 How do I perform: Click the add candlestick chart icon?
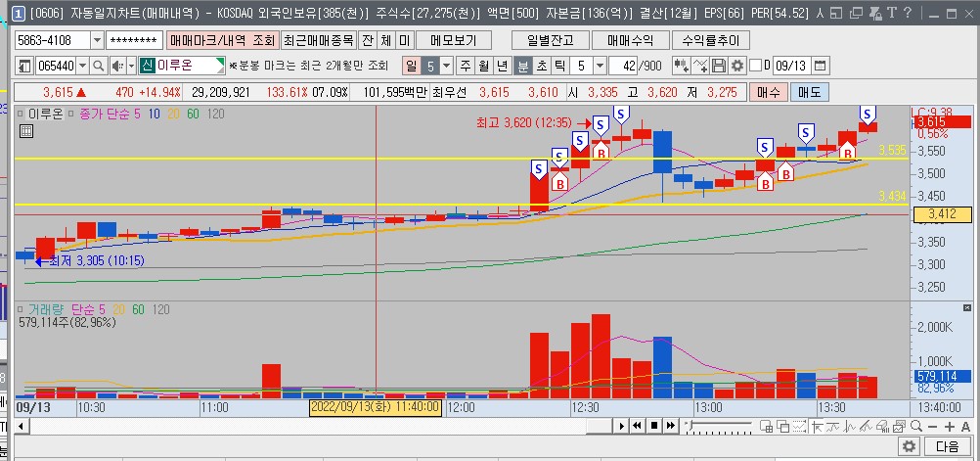coord(682,66)
